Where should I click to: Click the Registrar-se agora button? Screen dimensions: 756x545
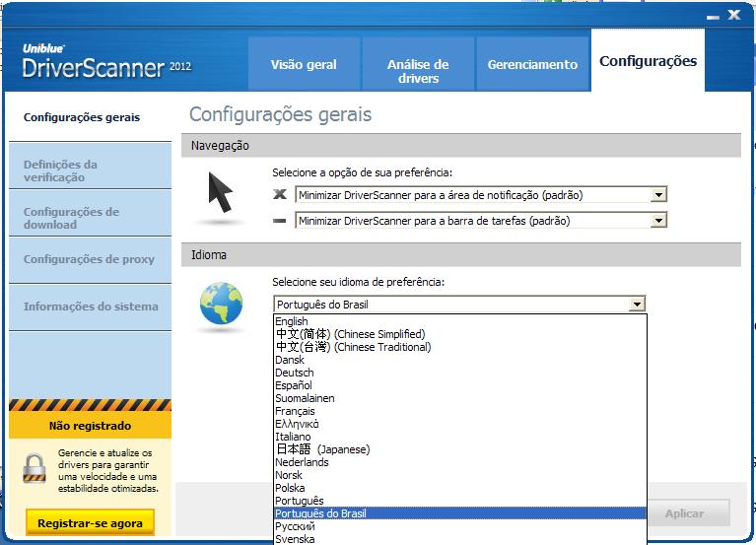click(x=90, y=523)
